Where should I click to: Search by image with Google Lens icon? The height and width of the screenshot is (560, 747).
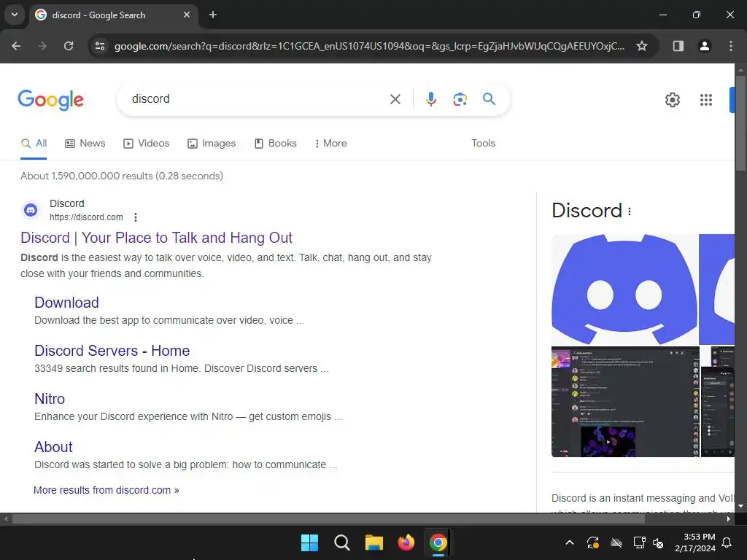click(x=460, y=99)
